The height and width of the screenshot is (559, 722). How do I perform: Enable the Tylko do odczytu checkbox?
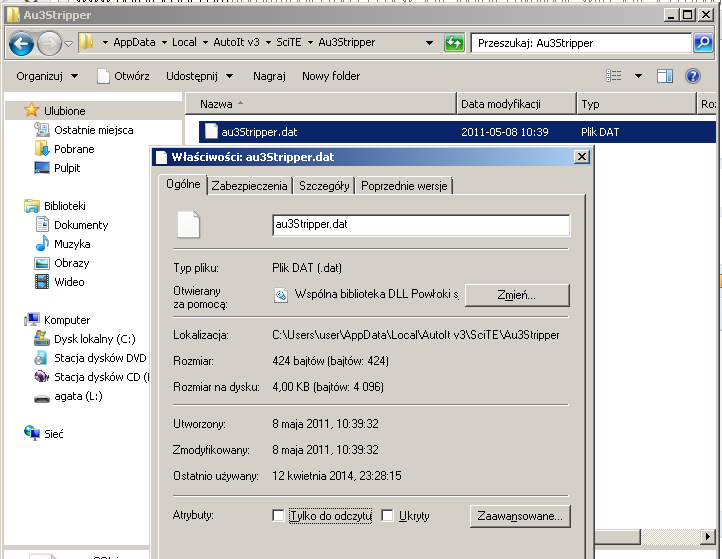(278, 515)
